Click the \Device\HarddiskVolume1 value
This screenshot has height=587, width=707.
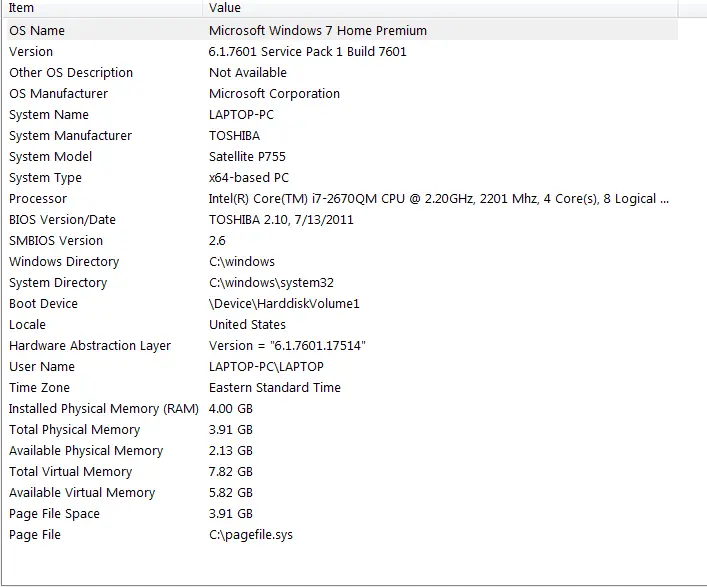pyautogui.click(x=284, y=303)
